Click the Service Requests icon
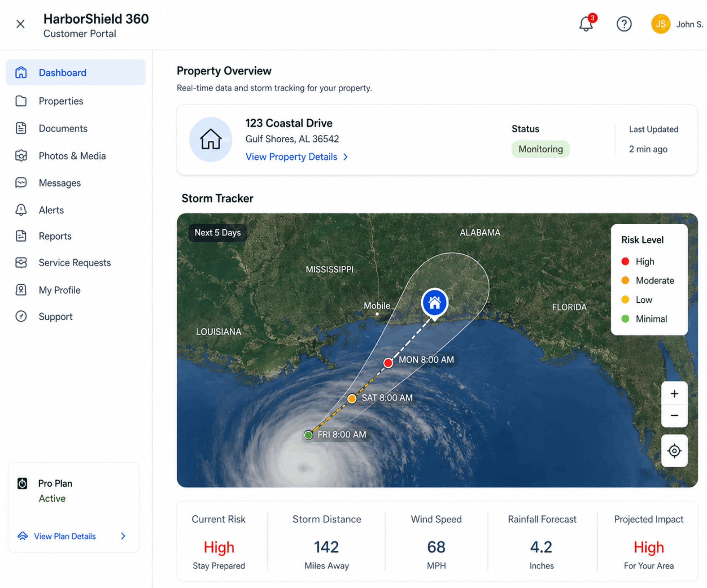 tap(21, 263)
